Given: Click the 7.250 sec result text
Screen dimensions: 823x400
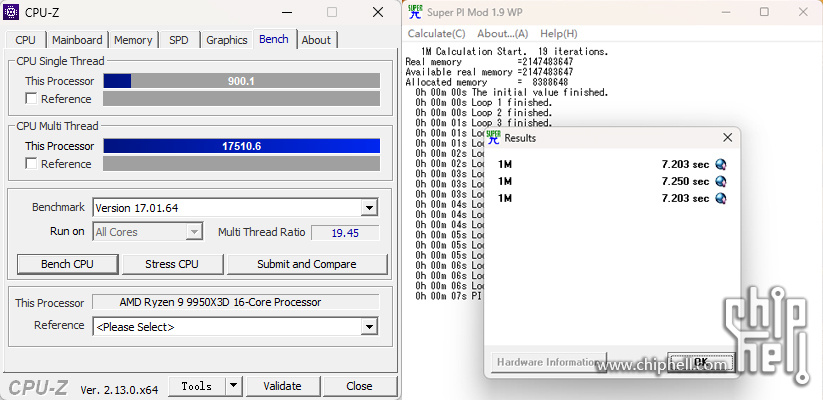Looking at the screenshot, I should tap(685, 181).
